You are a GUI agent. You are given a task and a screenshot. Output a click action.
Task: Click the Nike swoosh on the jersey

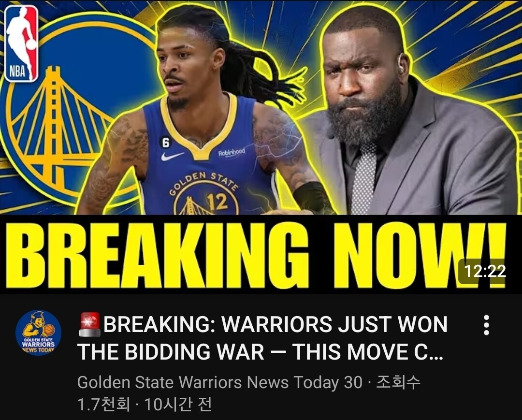pos(172,156)
